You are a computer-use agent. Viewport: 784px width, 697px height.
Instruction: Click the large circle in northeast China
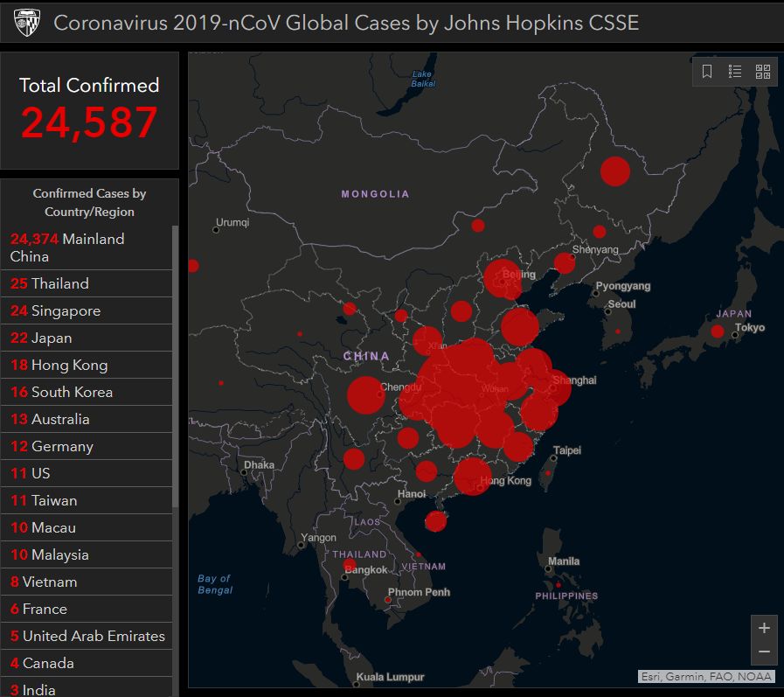pos(615,171)
